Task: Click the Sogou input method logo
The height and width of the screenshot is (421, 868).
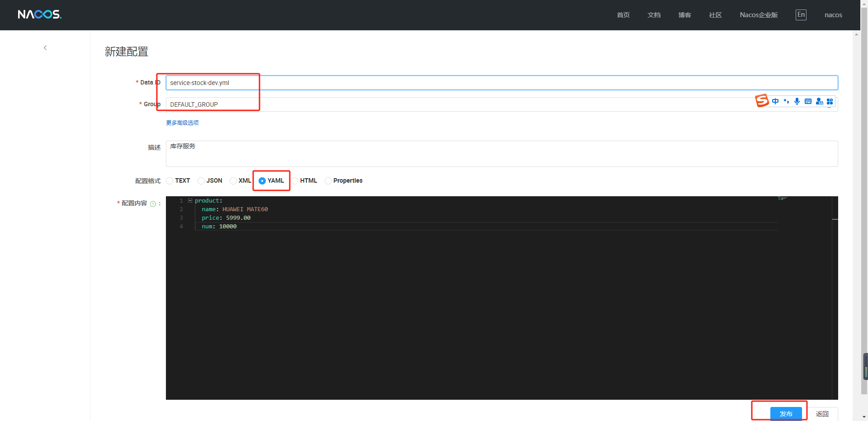Action: (x=762, y=100)
